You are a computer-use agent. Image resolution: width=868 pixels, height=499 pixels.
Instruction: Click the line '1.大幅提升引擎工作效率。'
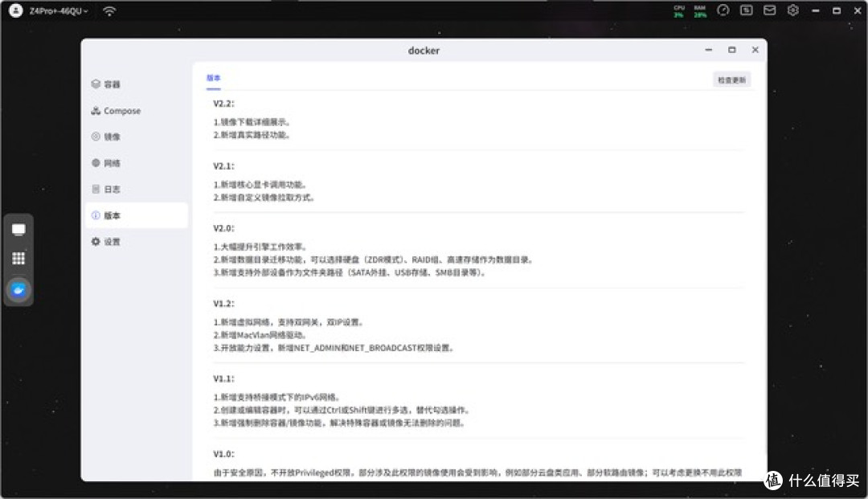point(260,247)
